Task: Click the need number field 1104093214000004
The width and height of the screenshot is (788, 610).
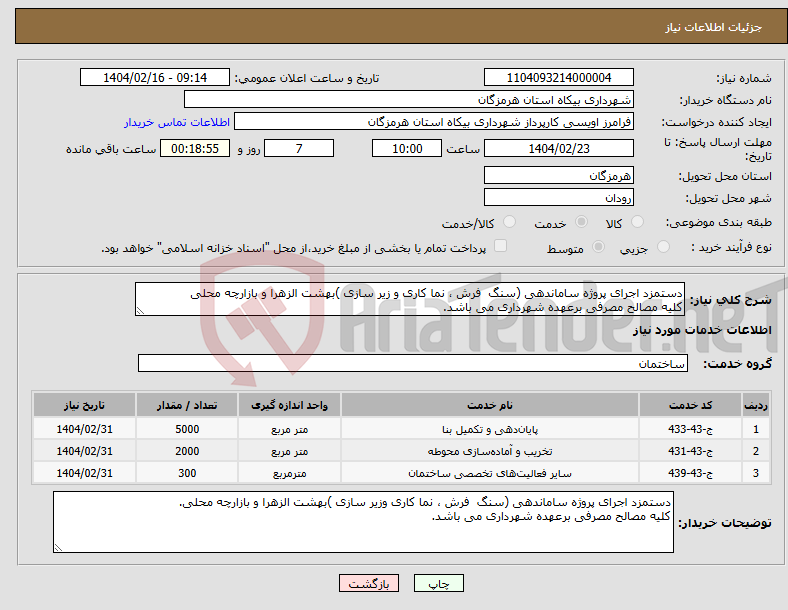Action: click(x=558, y=78)
